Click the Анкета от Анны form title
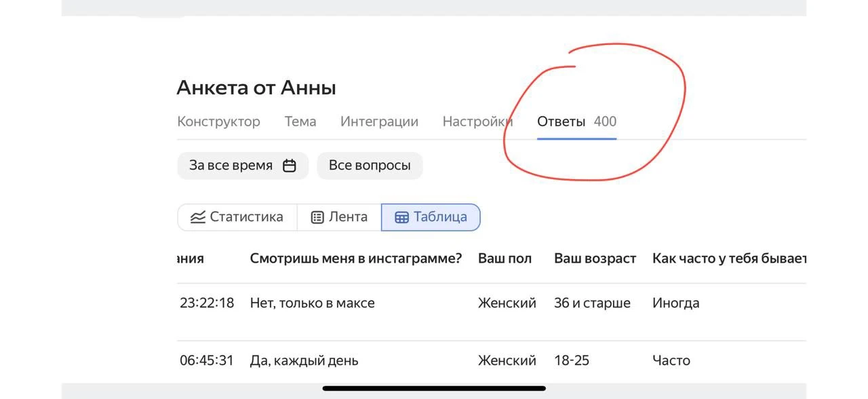868x399 pixels. coord(256,88)
